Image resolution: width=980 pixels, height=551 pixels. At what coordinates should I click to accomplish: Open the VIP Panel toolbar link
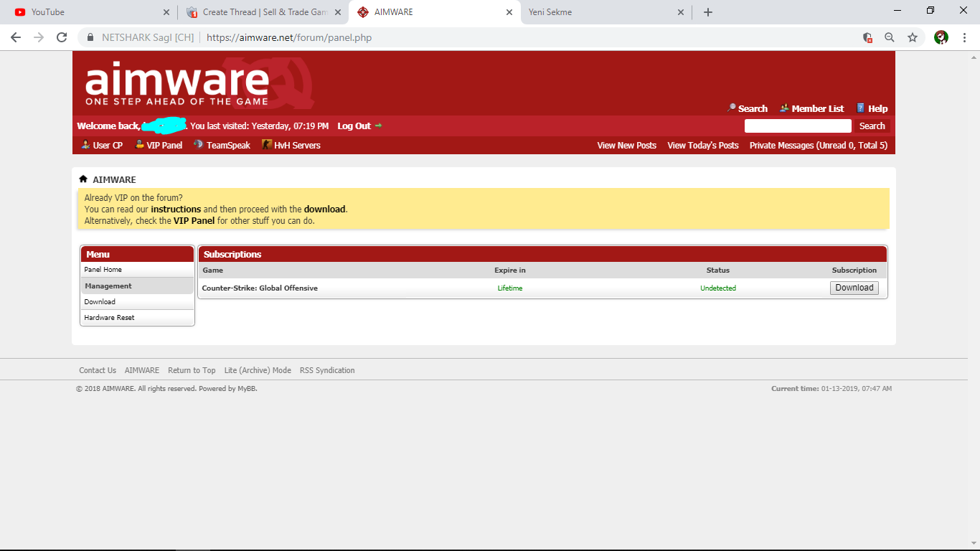pyautogui.click(x=159, y=145)
